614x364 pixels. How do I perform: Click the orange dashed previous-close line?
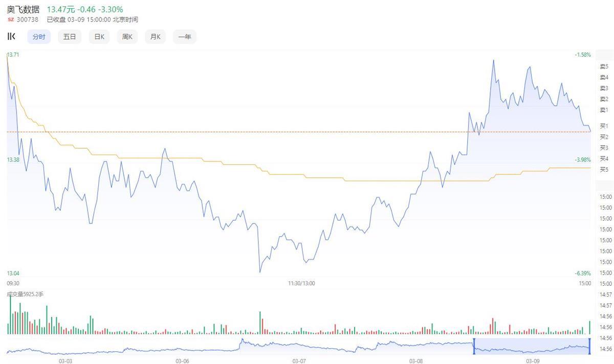(x=299, y=132)
